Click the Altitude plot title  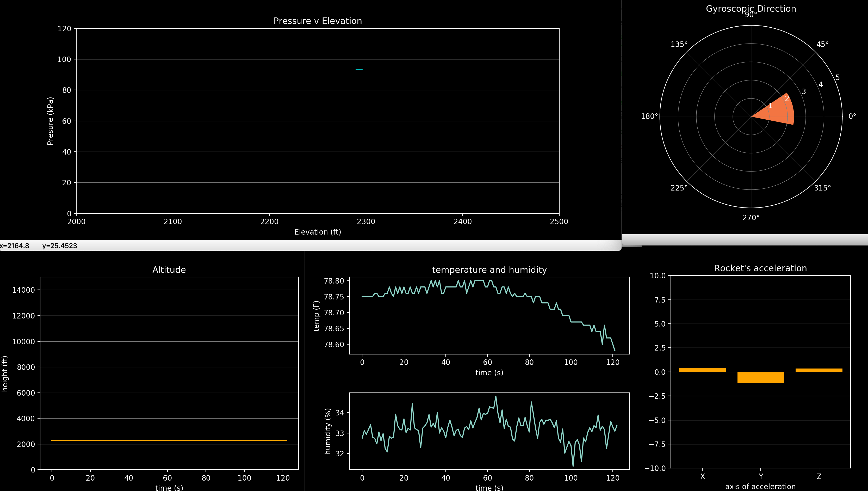click(x=169, y=270)
